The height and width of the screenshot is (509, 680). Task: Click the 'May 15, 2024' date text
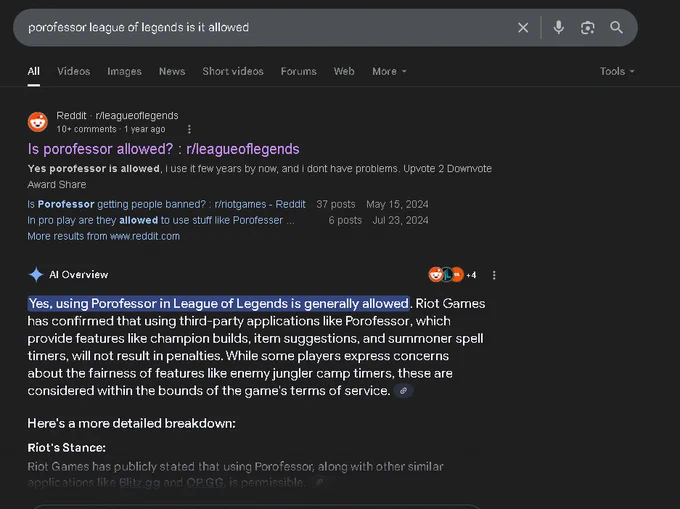397,204
